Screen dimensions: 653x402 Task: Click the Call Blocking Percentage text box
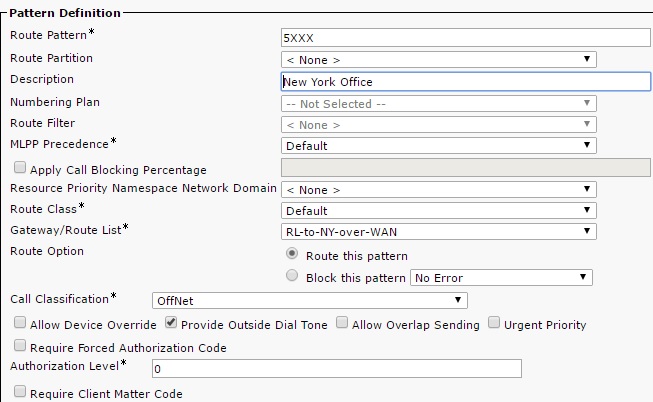click(x=465, y=167)
